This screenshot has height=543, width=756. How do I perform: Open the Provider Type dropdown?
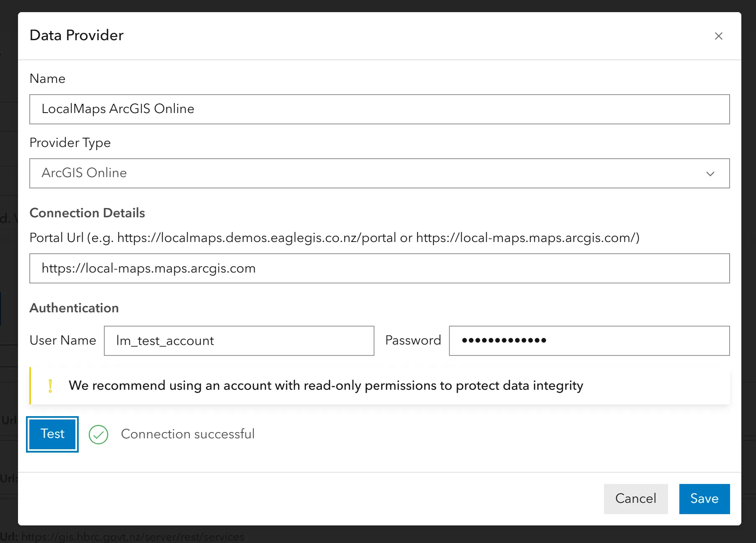pyautogui.click(x=379, y=173)
